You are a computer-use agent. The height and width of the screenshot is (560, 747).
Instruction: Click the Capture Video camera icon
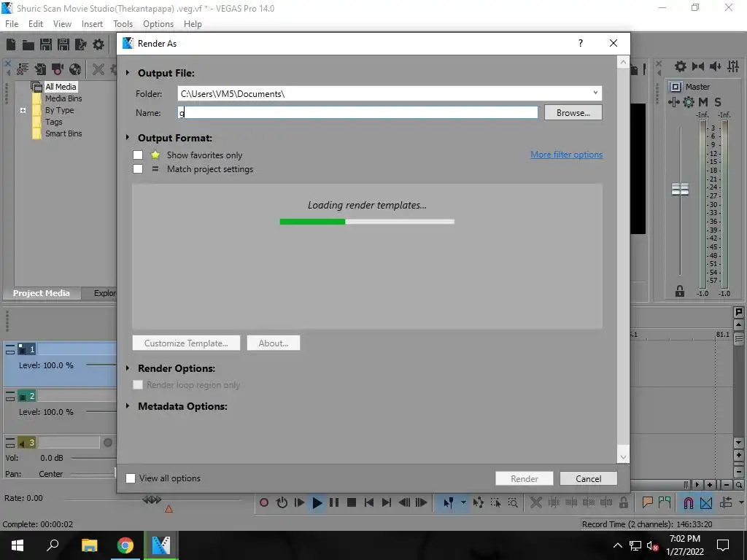(58, 69)
